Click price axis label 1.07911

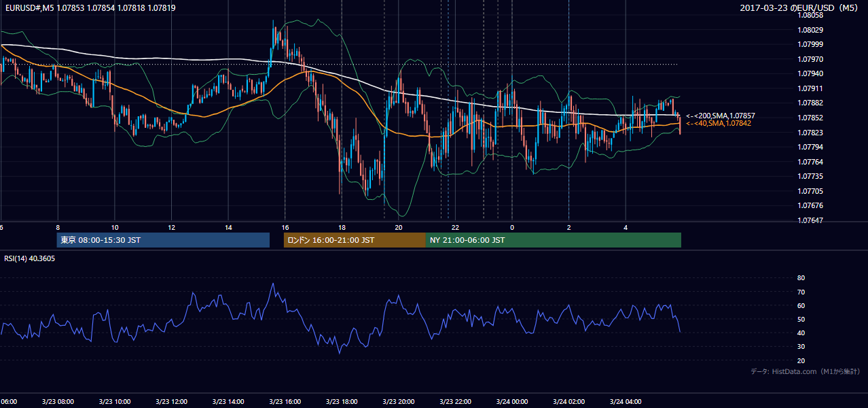(810, 88)
